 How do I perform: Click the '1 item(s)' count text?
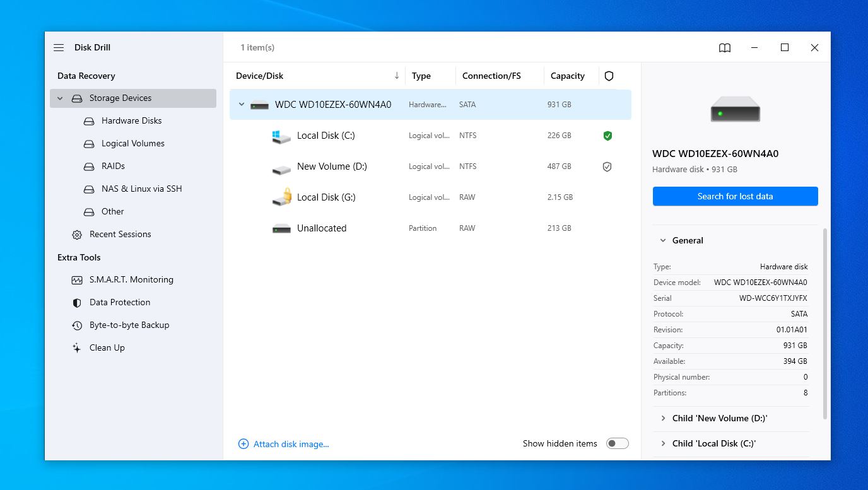tap(257, 48)
